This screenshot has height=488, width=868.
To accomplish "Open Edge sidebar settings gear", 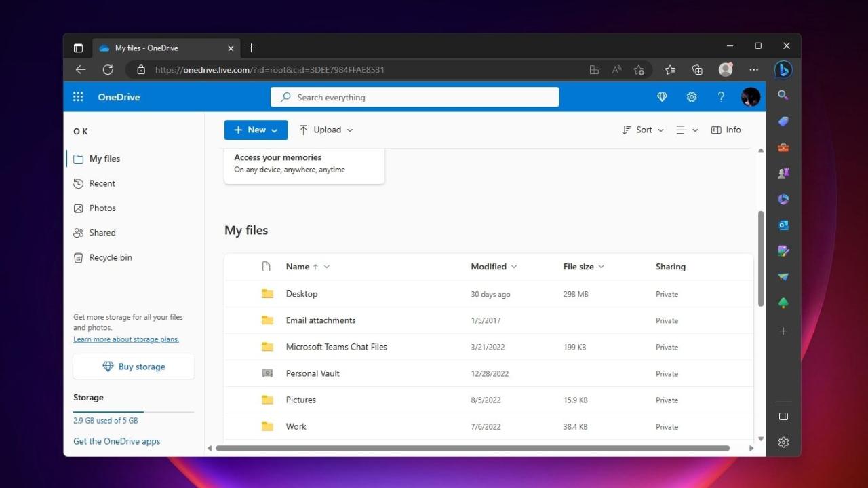I will (783, 443).
